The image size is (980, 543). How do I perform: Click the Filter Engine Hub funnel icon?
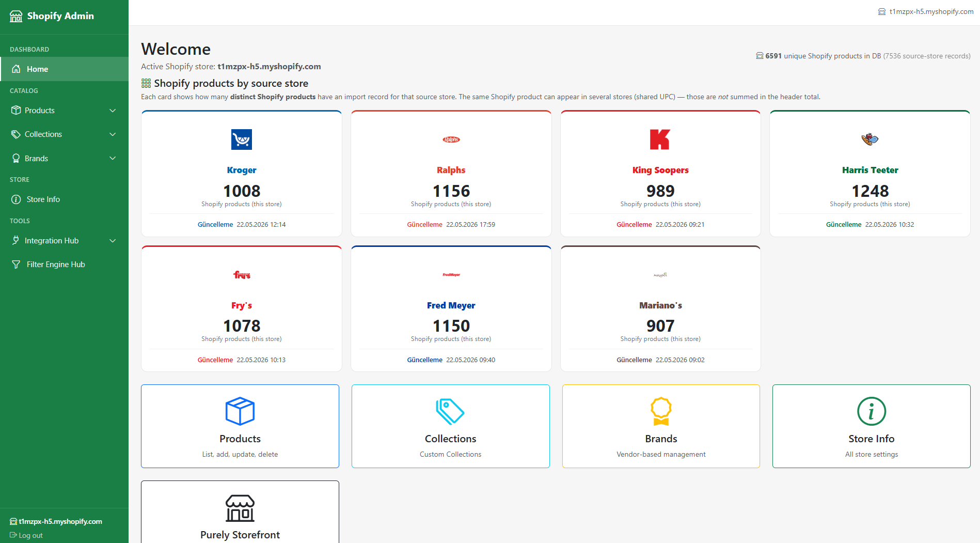16,265
